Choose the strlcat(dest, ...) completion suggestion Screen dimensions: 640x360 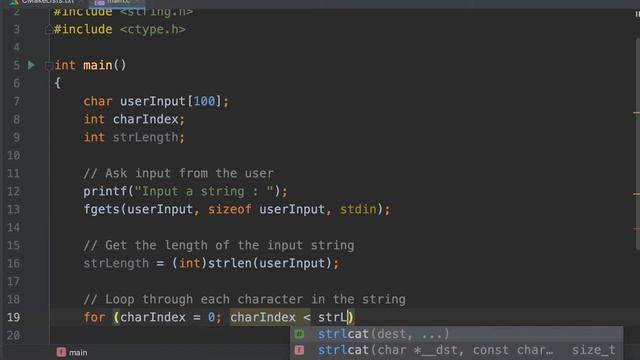(x=456, y=334)
